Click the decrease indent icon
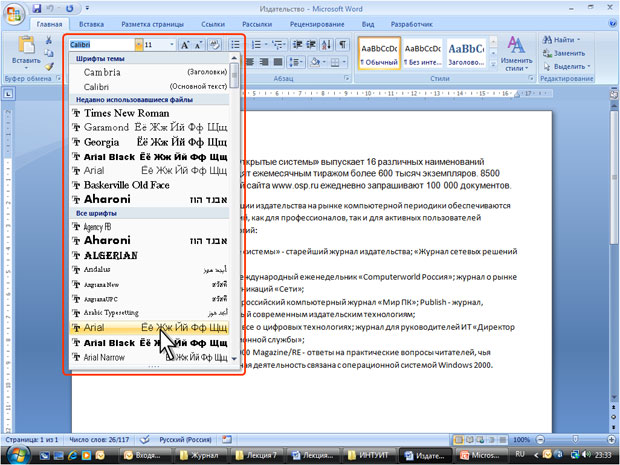620x465 pixels. (x=297, y=45)
